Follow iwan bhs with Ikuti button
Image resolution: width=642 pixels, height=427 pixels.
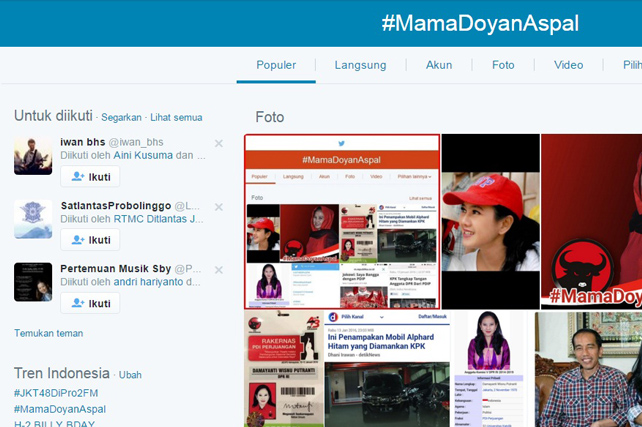[x=90, y=176]
